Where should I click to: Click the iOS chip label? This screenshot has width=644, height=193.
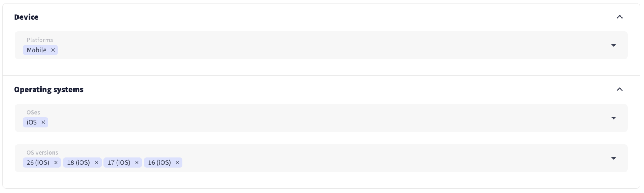tap(32, 122)
